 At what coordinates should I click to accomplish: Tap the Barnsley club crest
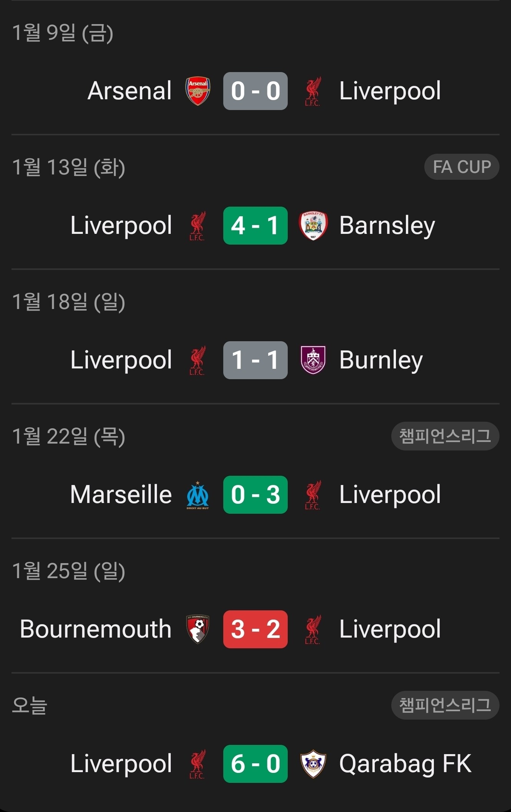tap(313, 225)
